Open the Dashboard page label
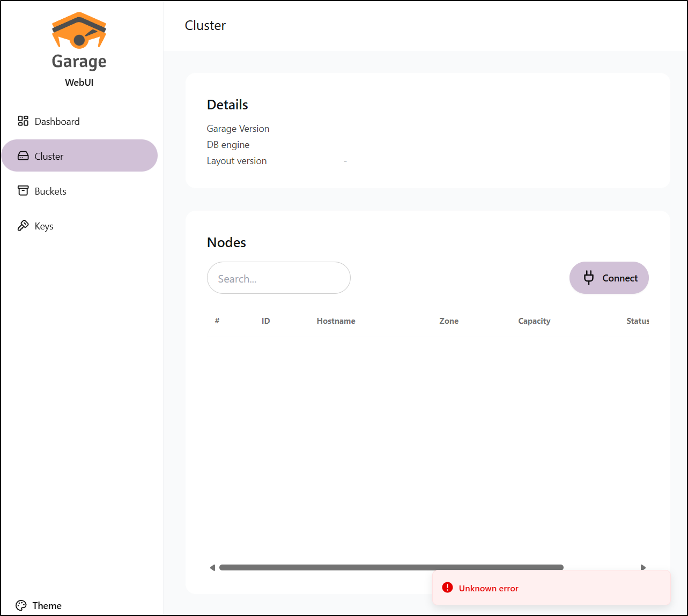The width and height of the screenshot is (688, 616). pos(57,122)
